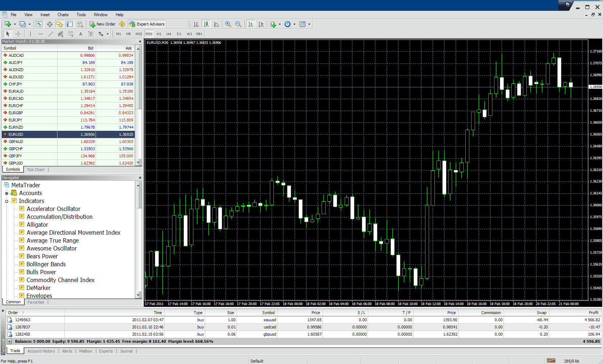Select order 1249563 xauusd row
Screen dimensions: 603x364
click(304, 320)
